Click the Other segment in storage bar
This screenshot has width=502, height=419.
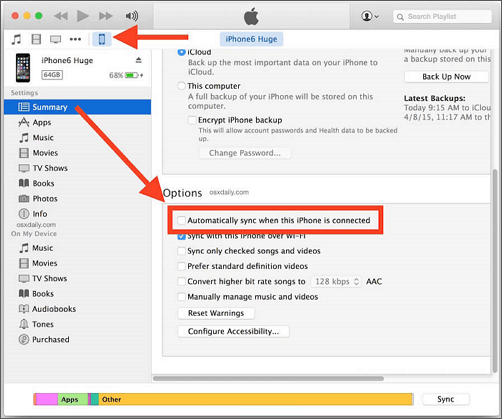[x=256, y=399]
